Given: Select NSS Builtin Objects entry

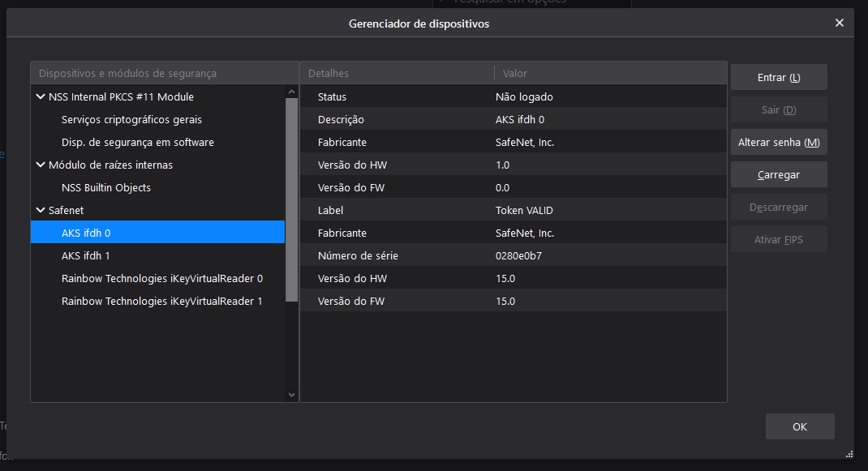Looking at the screenshot, I should click(x=106, y=187).
